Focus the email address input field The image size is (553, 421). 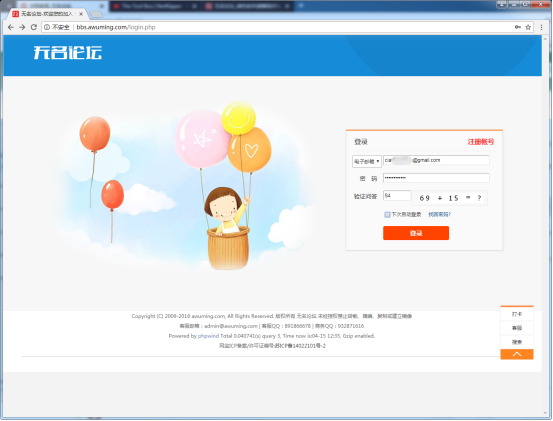[436, 160]
